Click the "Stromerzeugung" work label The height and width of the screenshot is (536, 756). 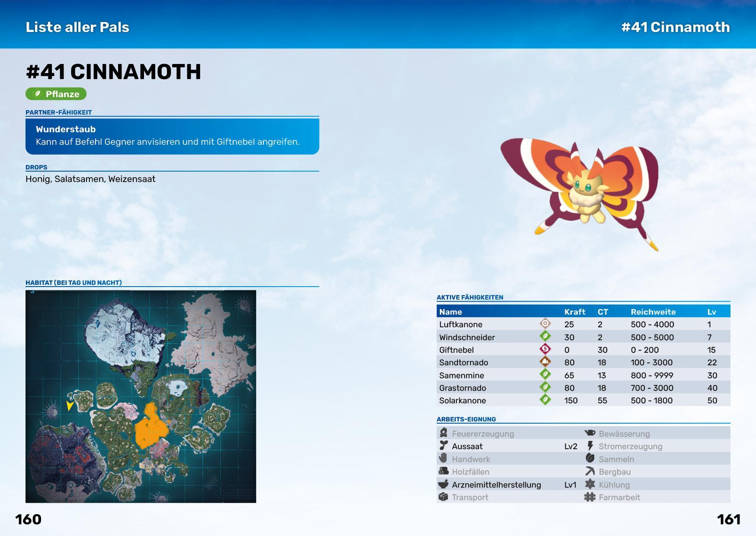(631, 447)
